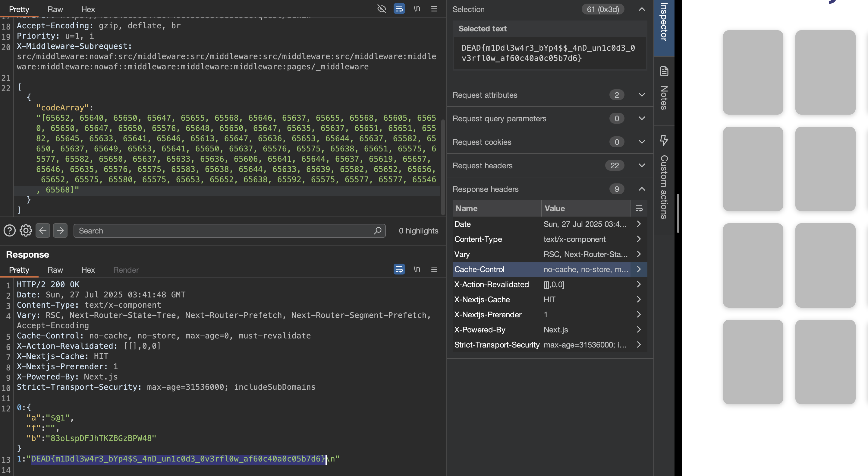The width and height of the screenshot is (868, 476).
Task: Open the Custom actions lightning icon
Action: point(664,140)
